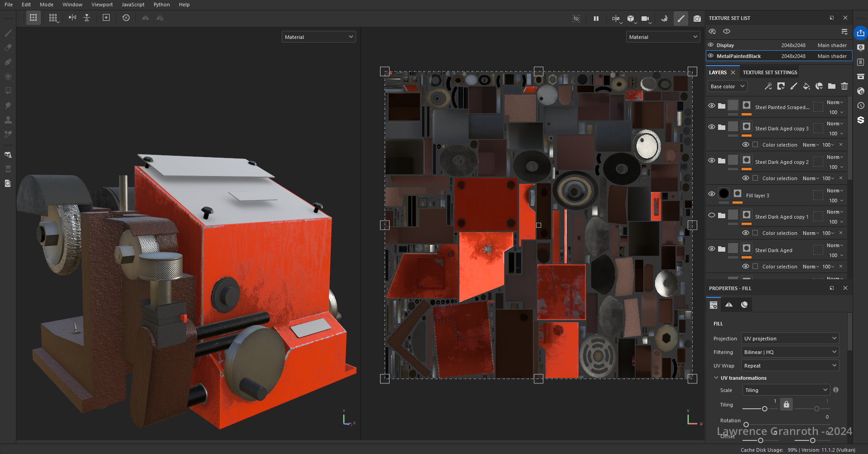Image resolution: width=868 pixels, height=454 pixels.
Task: Select the MetalPaintedBlack texture set
Action: [x=738, y=56]
